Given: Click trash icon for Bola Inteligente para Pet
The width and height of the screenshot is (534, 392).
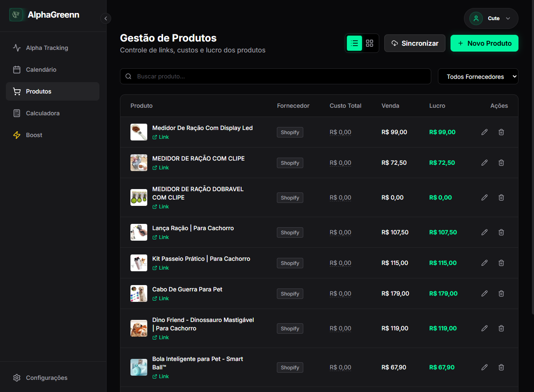Looking at the screenshot, I should tap(501, 367).
